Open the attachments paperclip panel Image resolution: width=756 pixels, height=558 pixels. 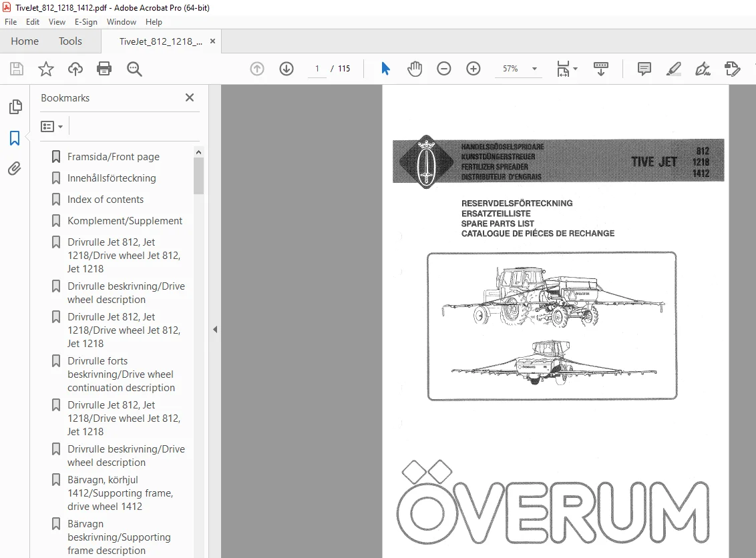(x=15, y=169)
